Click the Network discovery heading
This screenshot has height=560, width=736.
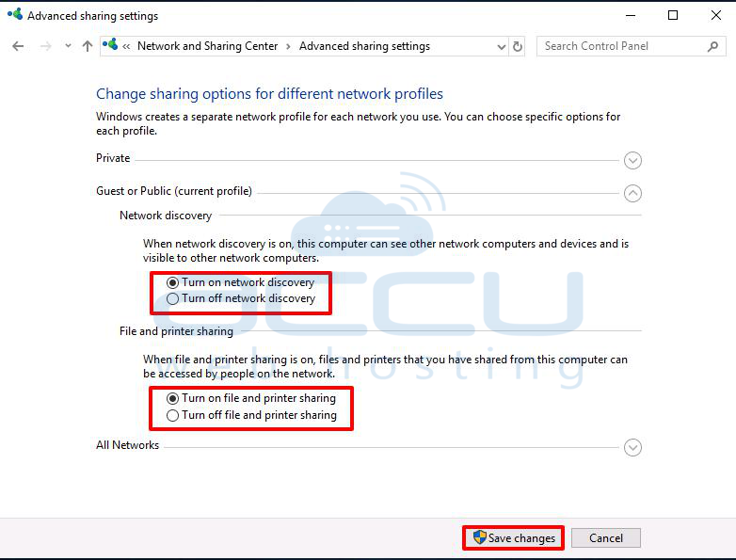pyautogui.click(x=166, y=216)
